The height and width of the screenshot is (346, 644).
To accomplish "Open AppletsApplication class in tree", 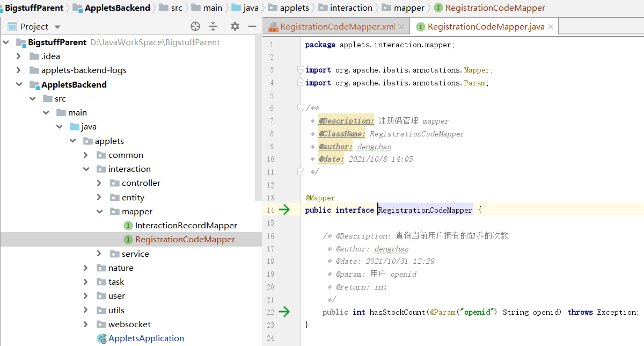I will (146, 338).
